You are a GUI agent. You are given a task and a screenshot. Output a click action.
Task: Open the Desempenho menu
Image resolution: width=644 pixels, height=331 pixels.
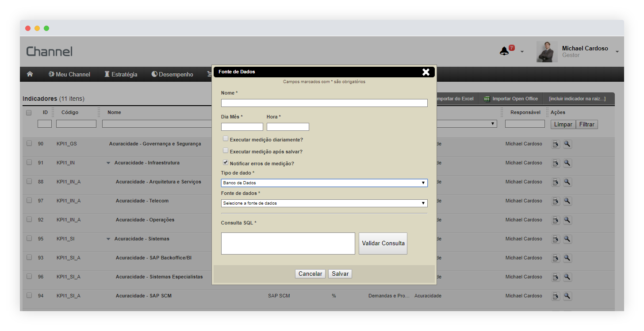click(172, 74)
